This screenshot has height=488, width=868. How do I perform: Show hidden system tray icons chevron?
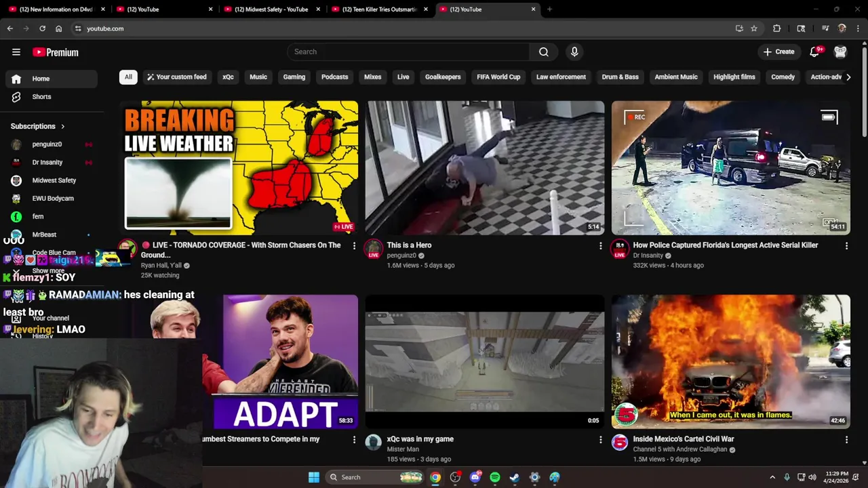tap(772, 477)
